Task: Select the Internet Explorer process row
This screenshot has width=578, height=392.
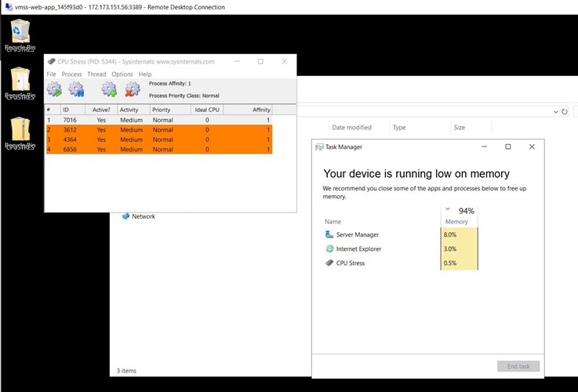Action: (x=401, y=249)
